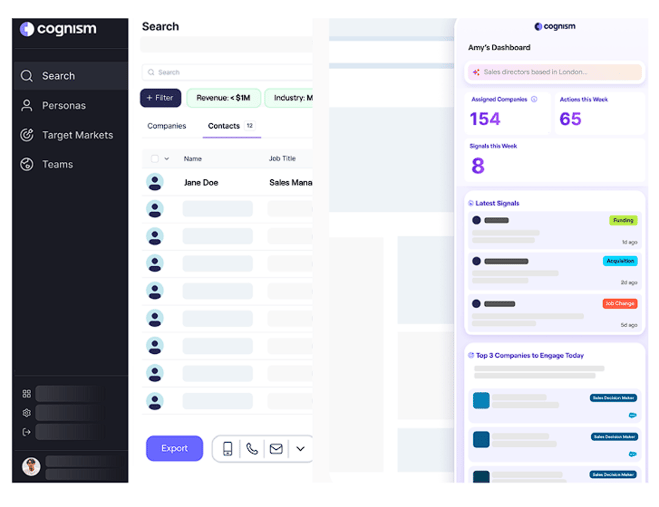Select the Contacts tab
Screen dimensions: 659x507
tap(224, 126)
